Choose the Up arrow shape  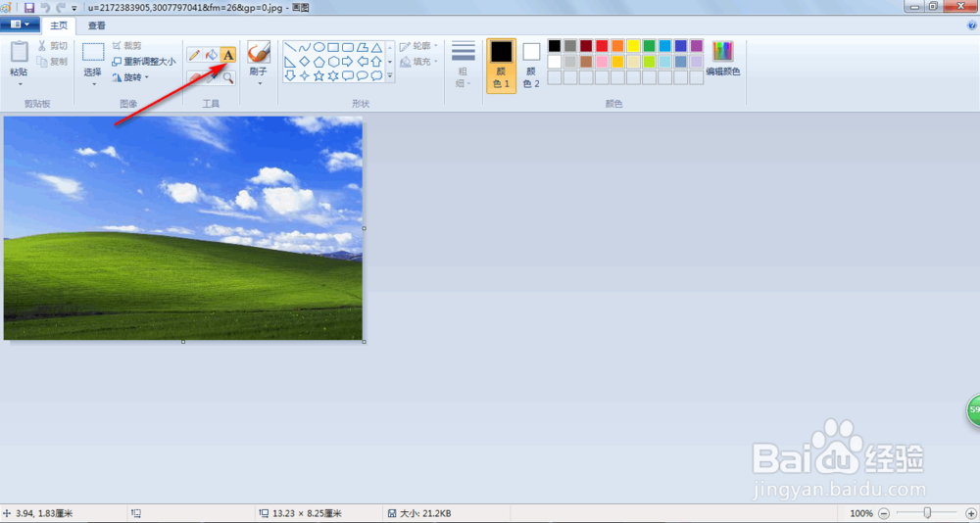376,62
